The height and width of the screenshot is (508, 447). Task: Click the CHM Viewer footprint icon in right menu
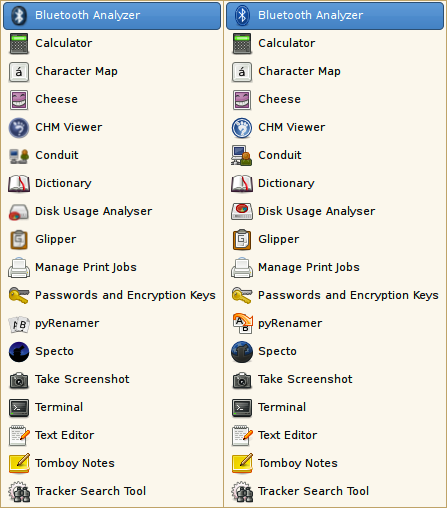click(x=242, y=128)
